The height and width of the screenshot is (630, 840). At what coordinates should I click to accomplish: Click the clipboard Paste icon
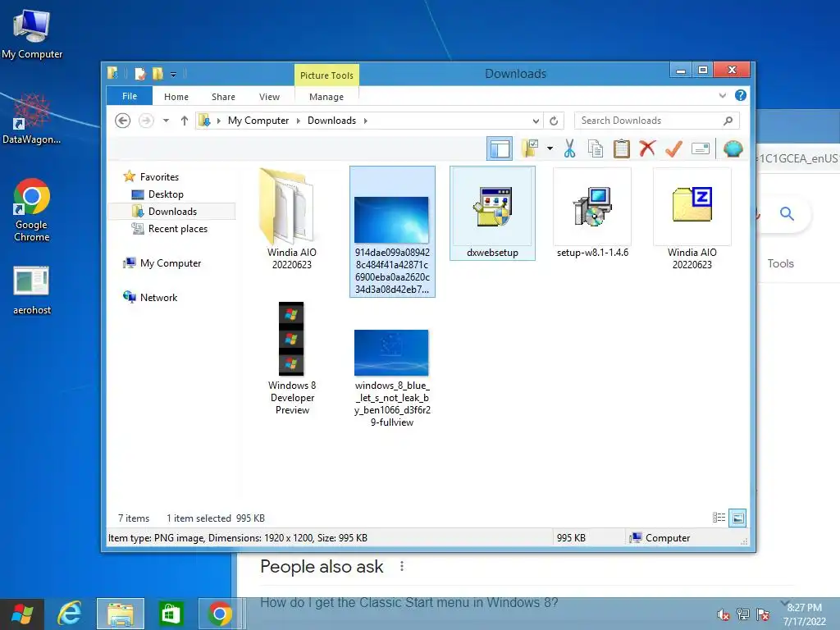coord(622,148)
